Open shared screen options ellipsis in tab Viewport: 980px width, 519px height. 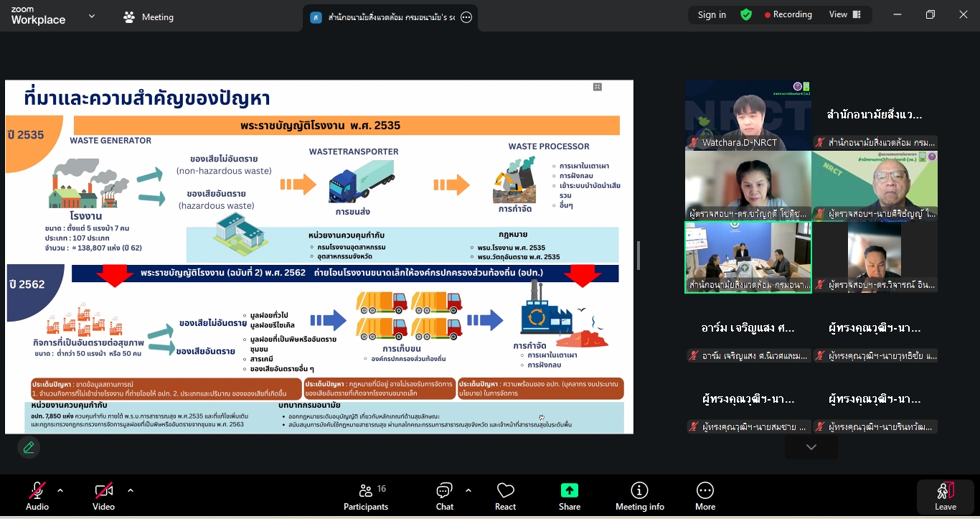[x=466, y=17]
